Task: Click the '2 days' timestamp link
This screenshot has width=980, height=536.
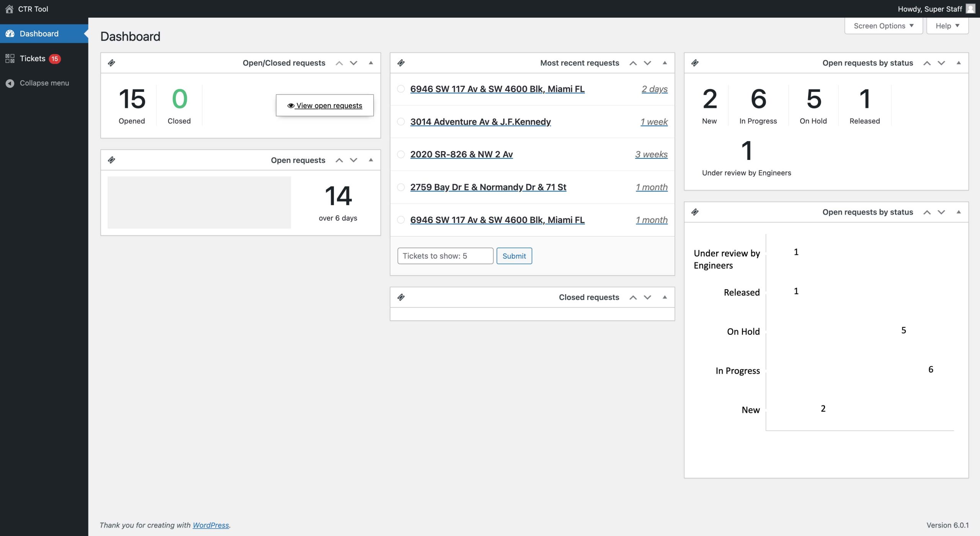Action: point(655,89)
